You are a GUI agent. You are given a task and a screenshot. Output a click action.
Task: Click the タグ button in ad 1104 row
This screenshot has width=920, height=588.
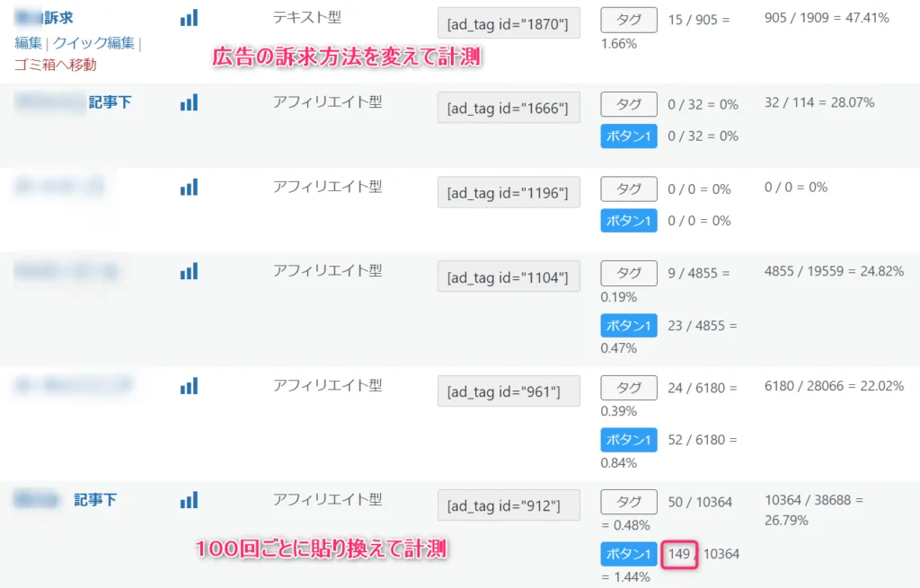(x=628, y=273)
